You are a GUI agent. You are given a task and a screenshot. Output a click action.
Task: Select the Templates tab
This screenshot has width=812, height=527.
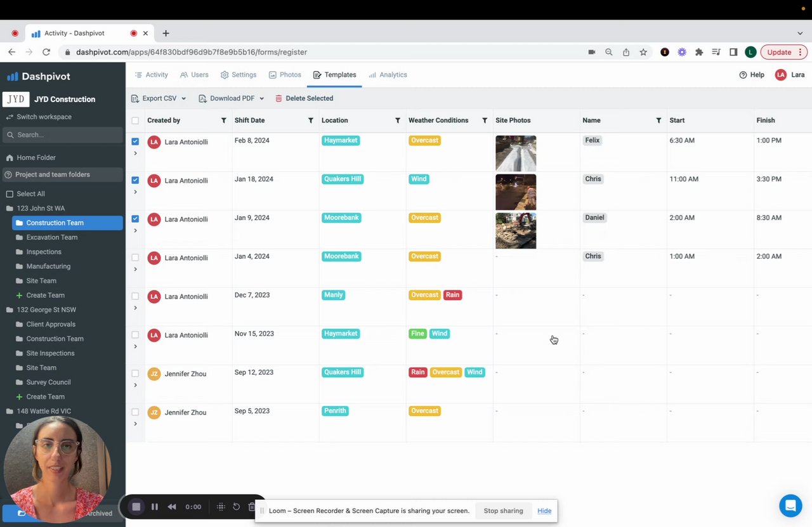click(334, 75)
